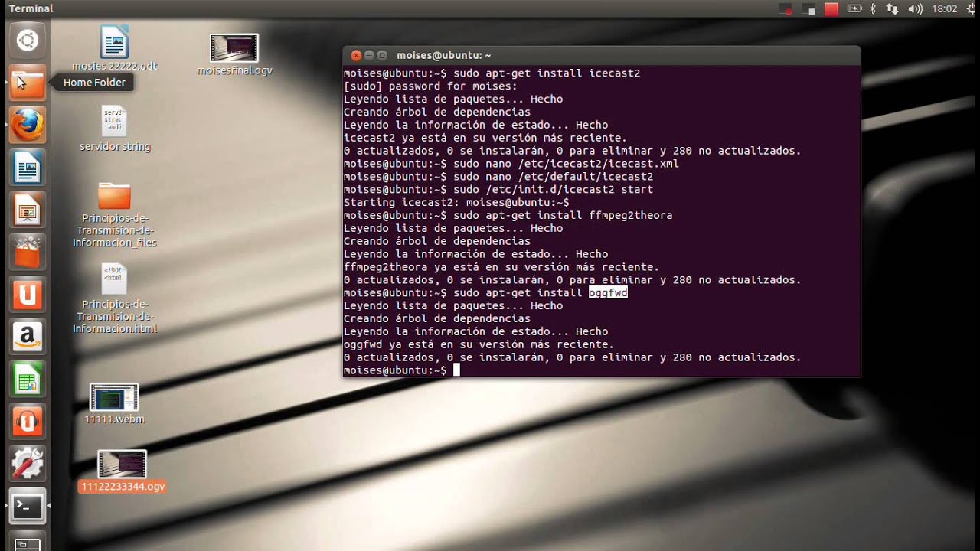This screenshot has height=551, width=980.
Task: Click 'sudo nano /etc/icecast2/icecast.xml' line
Action: [566, 164]
